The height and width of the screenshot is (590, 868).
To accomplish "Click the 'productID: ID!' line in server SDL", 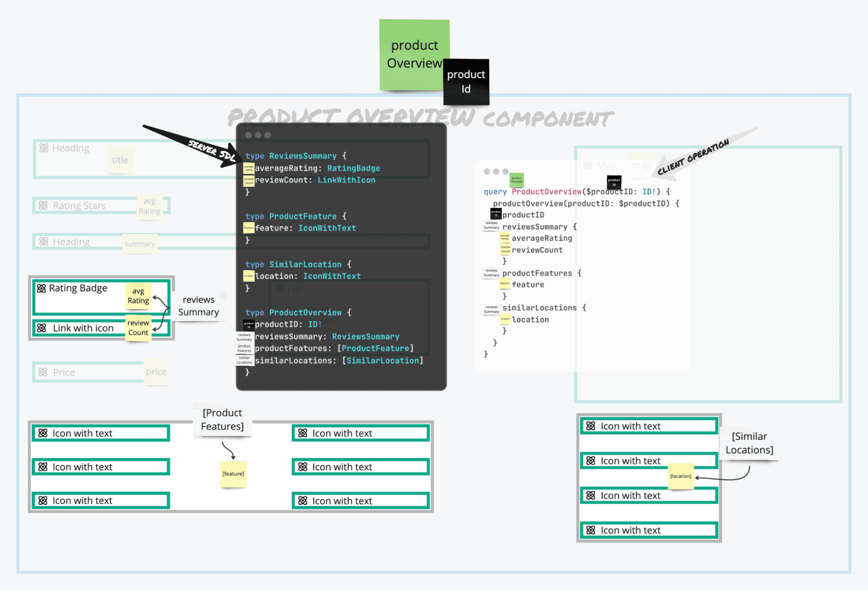I will [288, 324].
